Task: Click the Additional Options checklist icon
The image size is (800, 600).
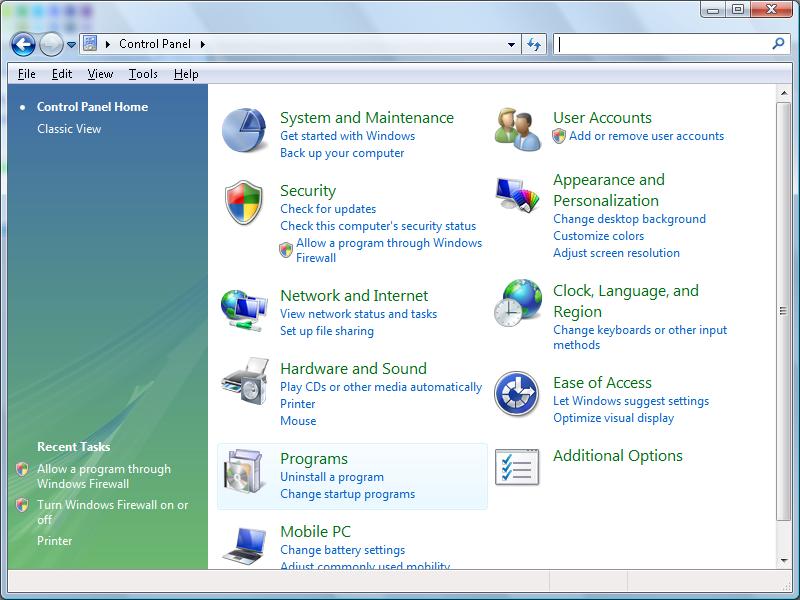Action: (517, 467)
